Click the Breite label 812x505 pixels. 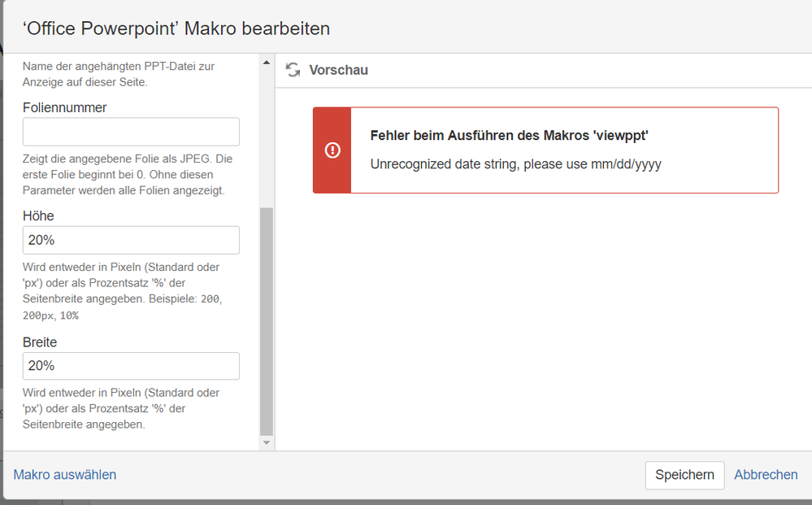tap(40, 342)
